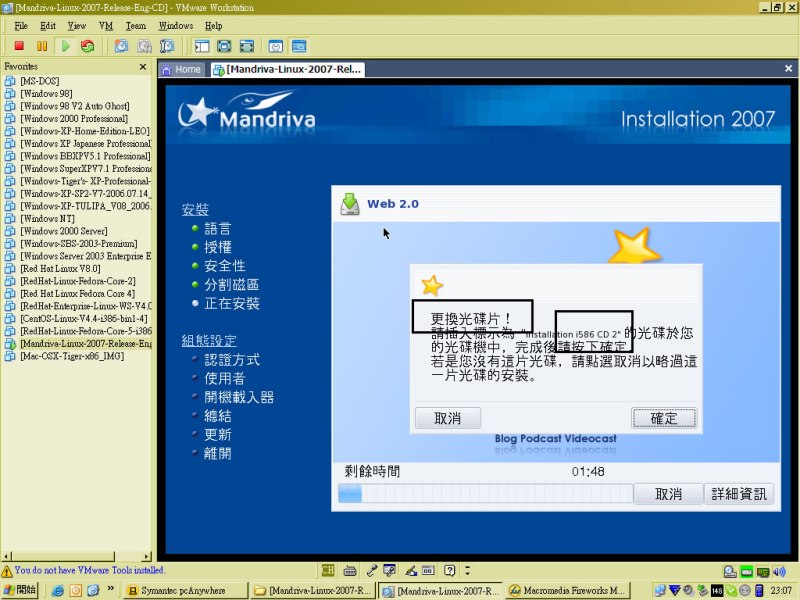Click the 詳細資訊 details button
The width and height of the screenshot is (800, 600).
[739, 494]
